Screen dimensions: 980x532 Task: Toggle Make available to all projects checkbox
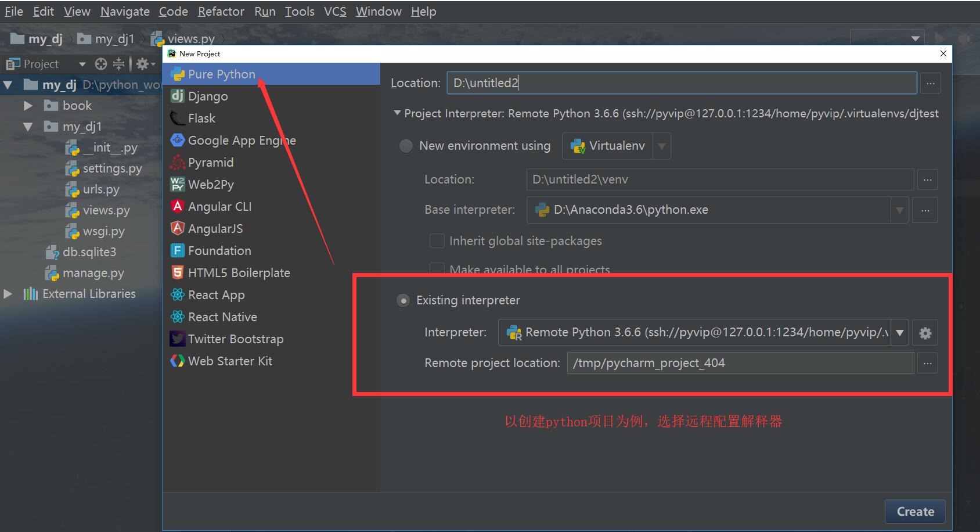pyautogui.click(x=437, y=269)
